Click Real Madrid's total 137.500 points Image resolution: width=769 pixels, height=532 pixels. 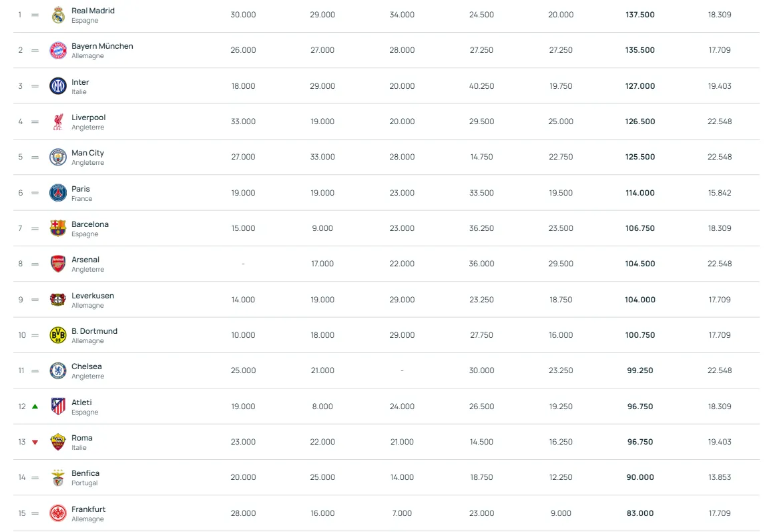pos(639,15)
